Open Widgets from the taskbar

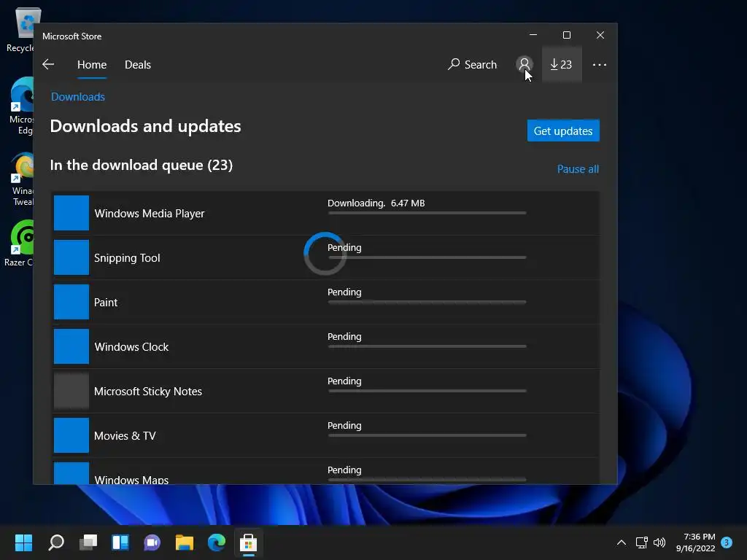point(120,542)
